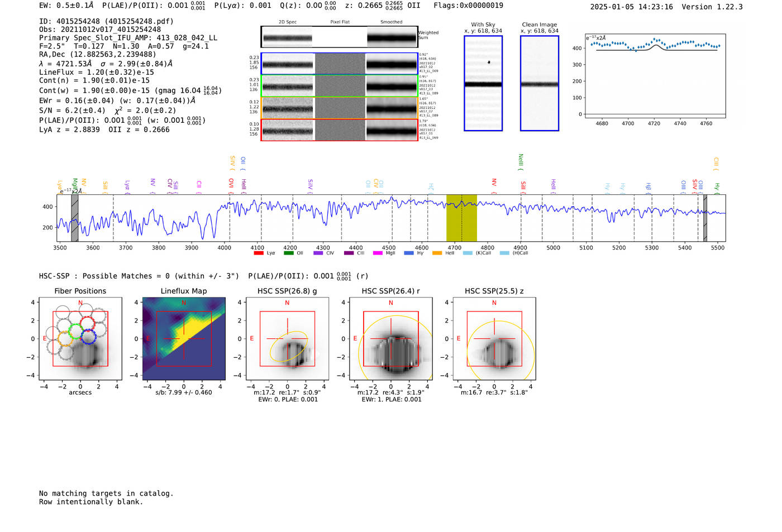Click the 'No matching targets in catalog.' text
This screenshot has height=532, width=782.
[106, 493]
